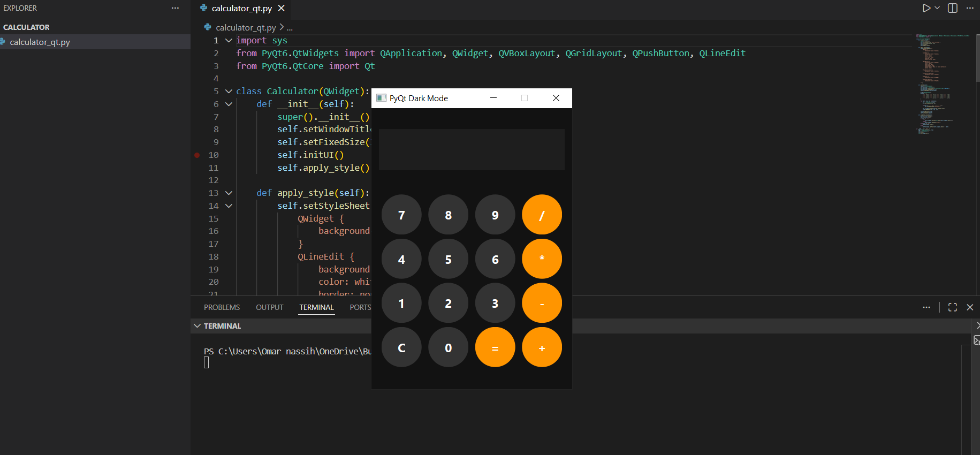
Task: Click the orange equals button on calculator
Action: 495,347
